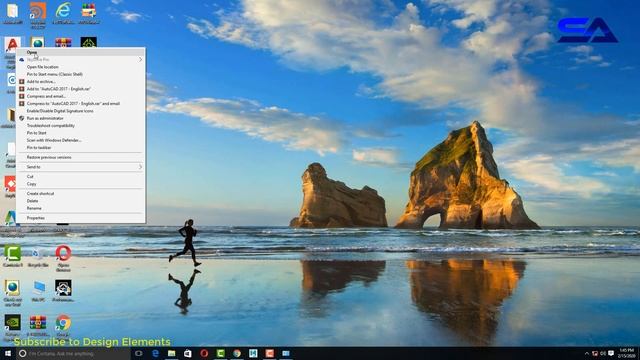640x360 pixels.
Task: Select the Opera Browser desktop shortcut
Action: 63,253
